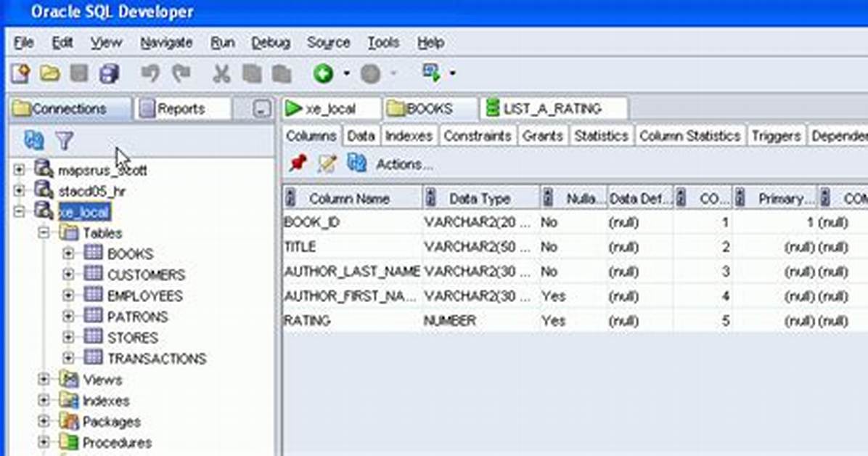The height and width of the screenshot is (456, 868).
Task: Expand the PATRONS table node
Action: pyautogui.click(x=68, y=317)
